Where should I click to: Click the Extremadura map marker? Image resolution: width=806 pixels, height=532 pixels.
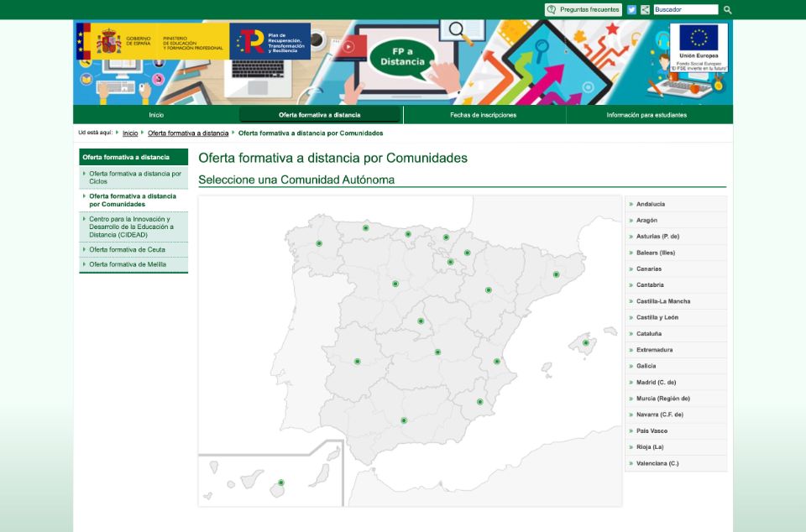[x=358, y=362]
